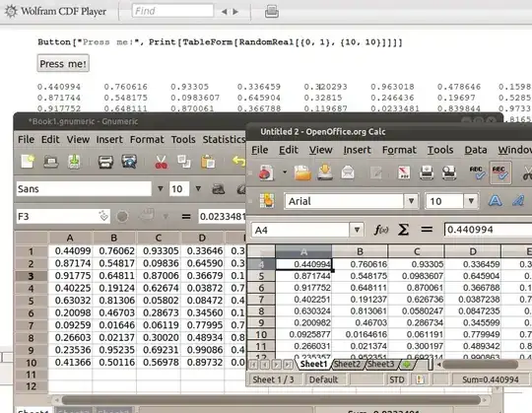Image resolution: width=532 pixels, height=413 pixels.
Task: Open the View menu in Gnumeric
Action: click(x=78, y=140)
